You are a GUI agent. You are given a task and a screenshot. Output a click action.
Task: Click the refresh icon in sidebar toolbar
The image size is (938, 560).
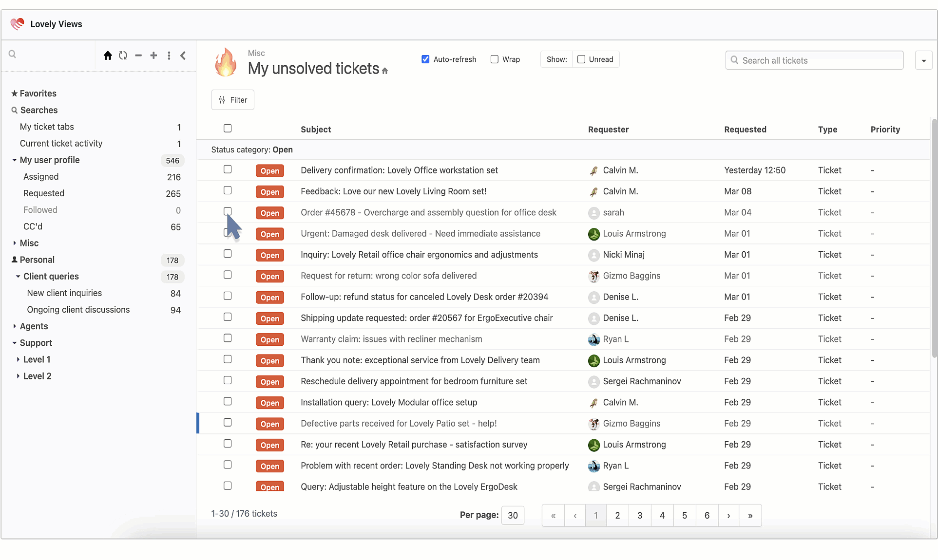[x=123, y=56]
